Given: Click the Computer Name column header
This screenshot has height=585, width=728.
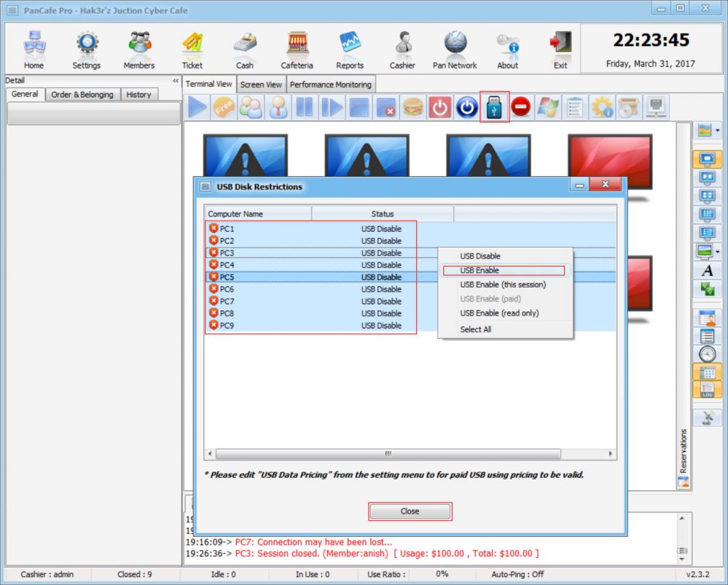Looking at the screenshot, I should click(258, 214).
